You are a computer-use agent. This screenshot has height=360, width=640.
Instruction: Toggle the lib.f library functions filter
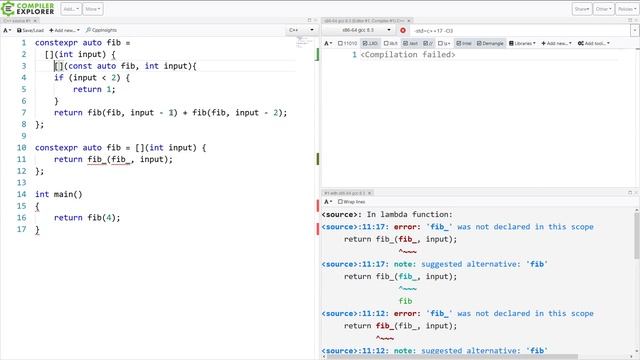[x=391, y=43]
